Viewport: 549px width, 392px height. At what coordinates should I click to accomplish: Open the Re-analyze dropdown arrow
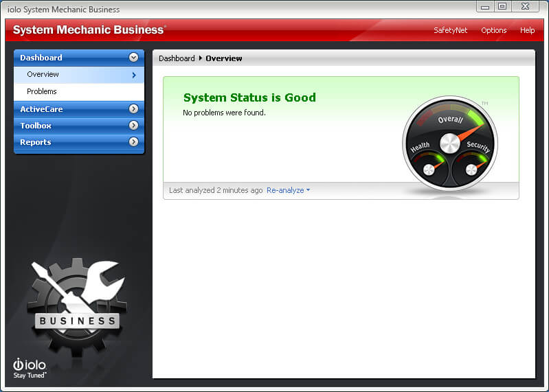[309, 191]
